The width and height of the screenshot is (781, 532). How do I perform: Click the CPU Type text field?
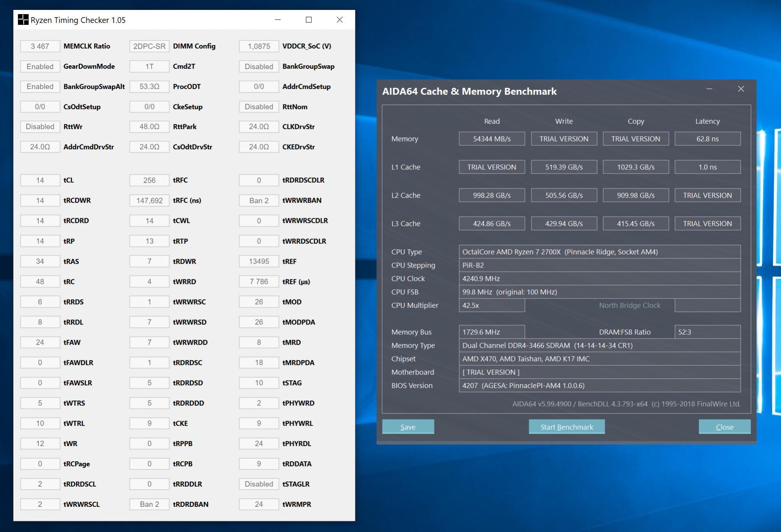point(599,252)
